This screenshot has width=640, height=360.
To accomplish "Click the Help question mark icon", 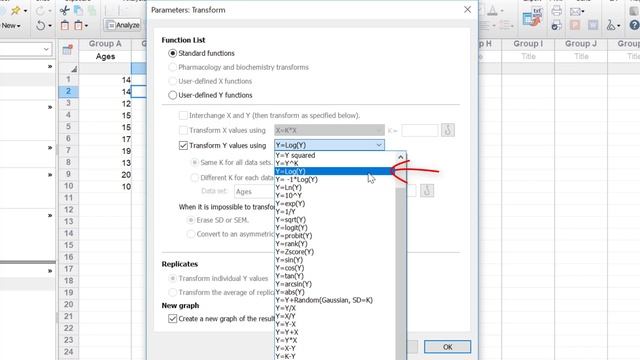I will pos(634,25).
